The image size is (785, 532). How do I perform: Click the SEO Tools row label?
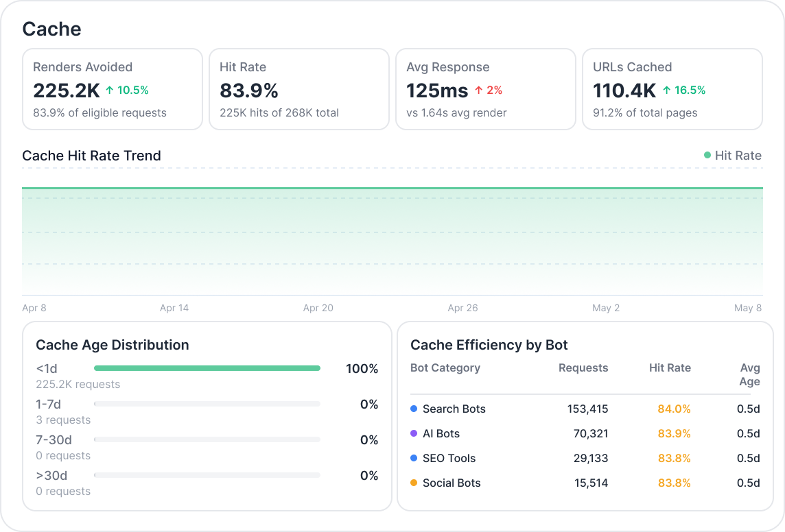click(449, 458)
